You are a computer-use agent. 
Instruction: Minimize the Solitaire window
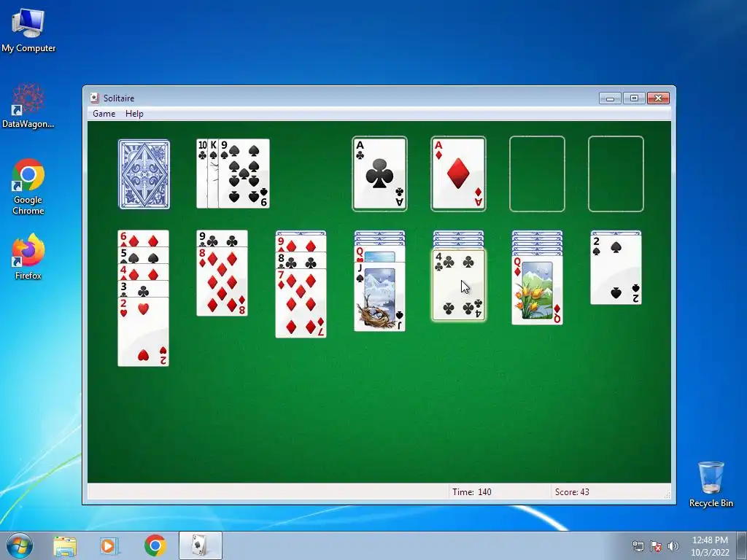[610, 98]
